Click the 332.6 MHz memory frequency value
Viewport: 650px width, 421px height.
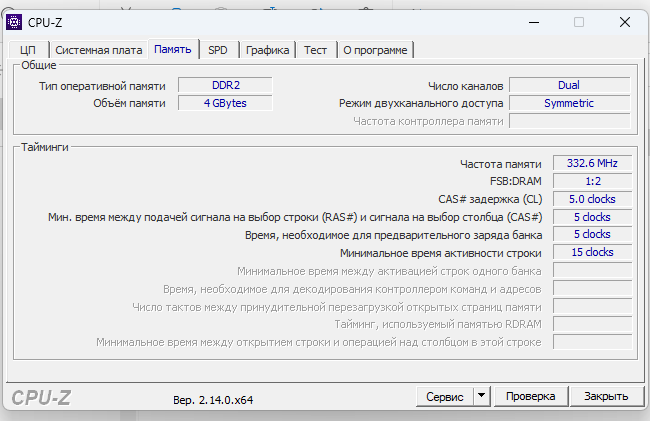(x=592, y=163)
